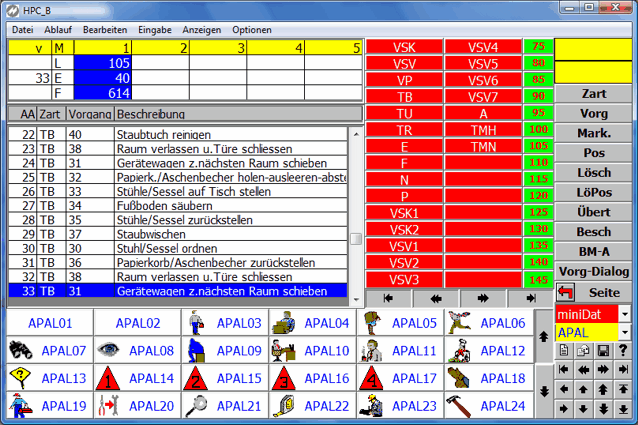
Task: Open the yellow APAL dropdown
Action: [x=626, y=332]
